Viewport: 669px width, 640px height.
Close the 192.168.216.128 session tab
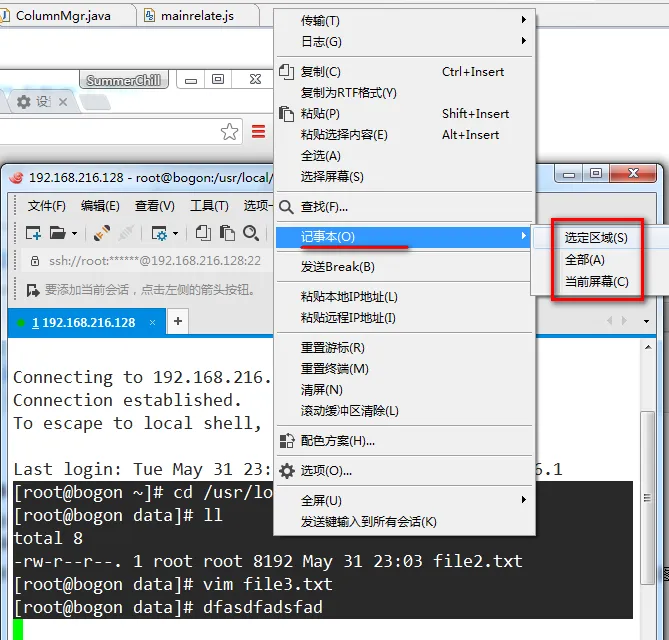[x=152, y=323]
